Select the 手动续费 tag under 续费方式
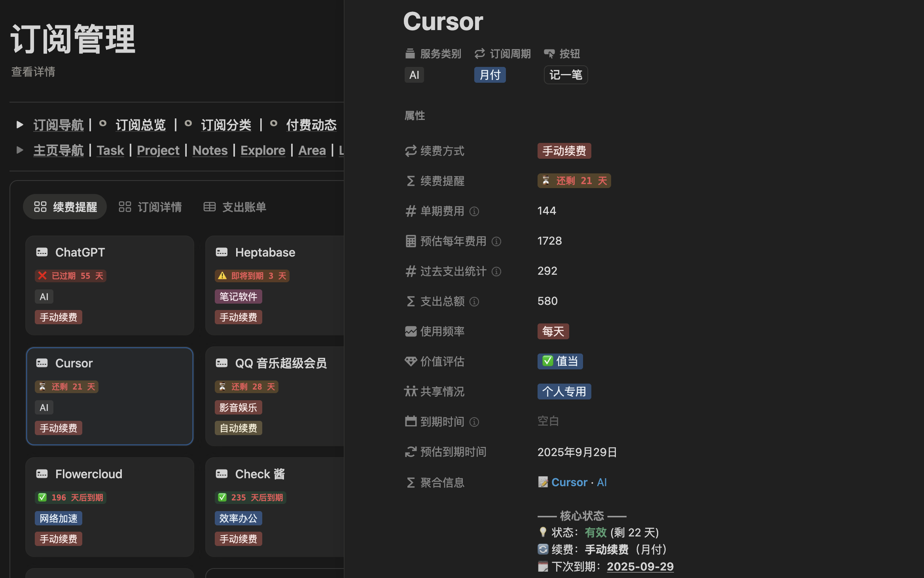The width and height of the screenshot is (924, 578). [564, 151]
